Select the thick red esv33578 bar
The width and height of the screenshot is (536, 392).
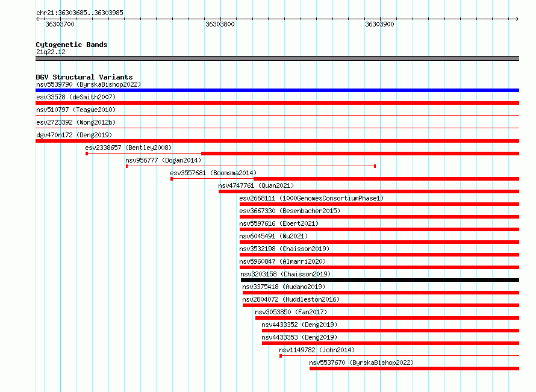coord(277,103)
